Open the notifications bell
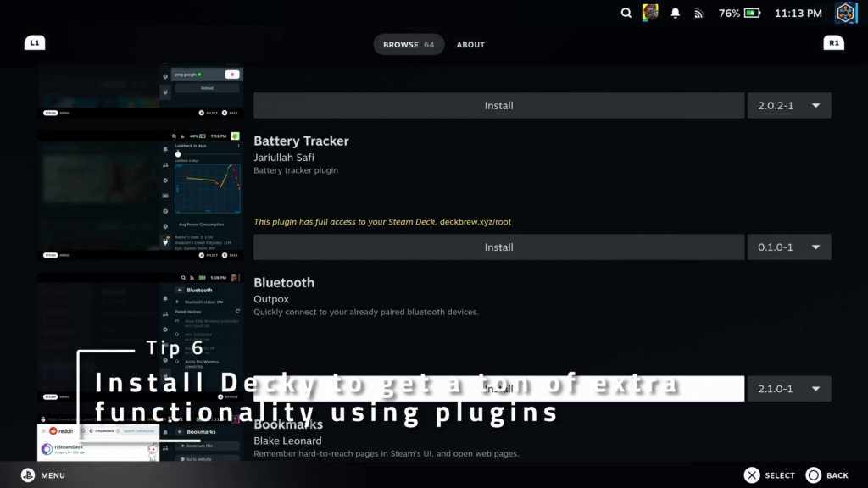Image resolution: width=868 pixels, height=488 pixels. coord(676,14)
